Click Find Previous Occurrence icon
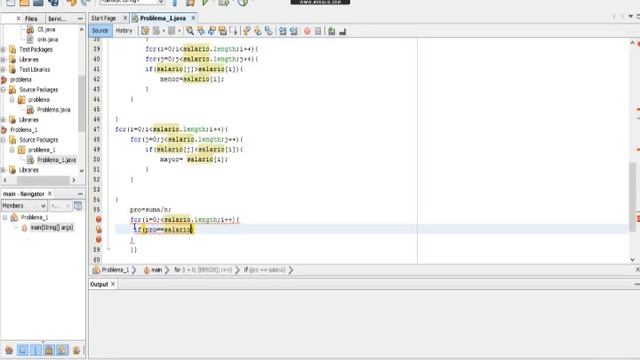Image resolution: width=640 pixels, height=360 pixels. click(x=201, y=31)
